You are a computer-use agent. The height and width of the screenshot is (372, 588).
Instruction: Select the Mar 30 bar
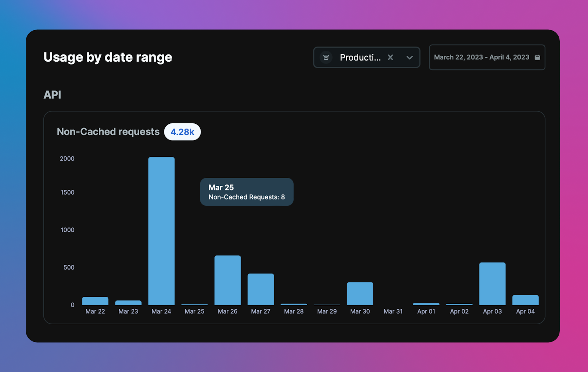[x=360, y=293]
